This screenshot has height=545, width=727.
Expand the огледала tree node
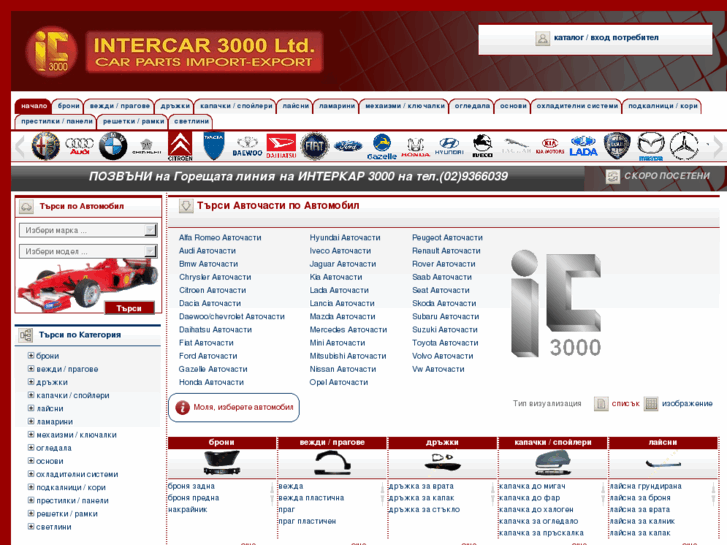point(31,448)
